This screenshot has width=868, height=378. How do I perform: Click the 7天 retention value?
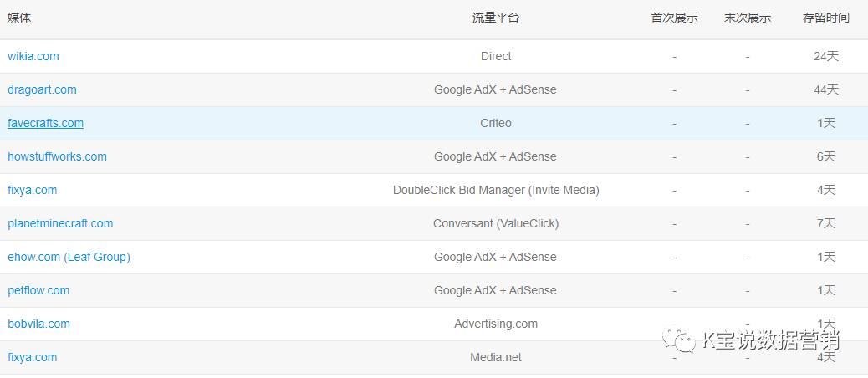pyautogui.click(x=826, y=223)
